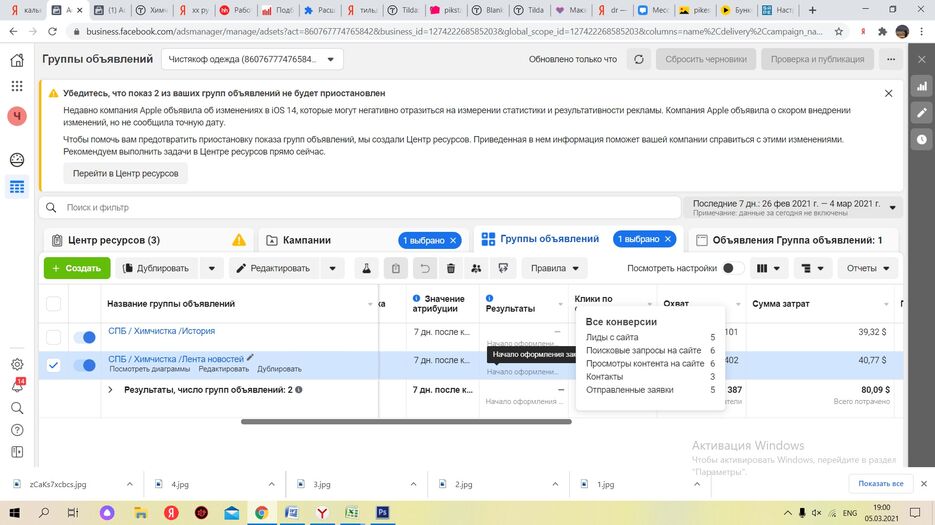Open the Центр ресурсов (3) tab
Image resolution: width=935 pixels, height=525 pixels.
pos(149,240)
